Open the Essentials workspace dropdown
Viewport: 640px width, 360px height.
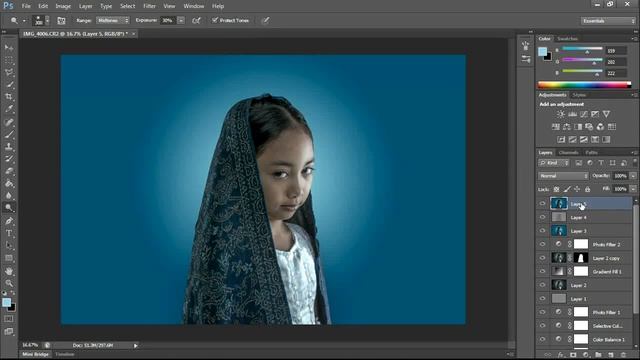[x=608, y=21]
